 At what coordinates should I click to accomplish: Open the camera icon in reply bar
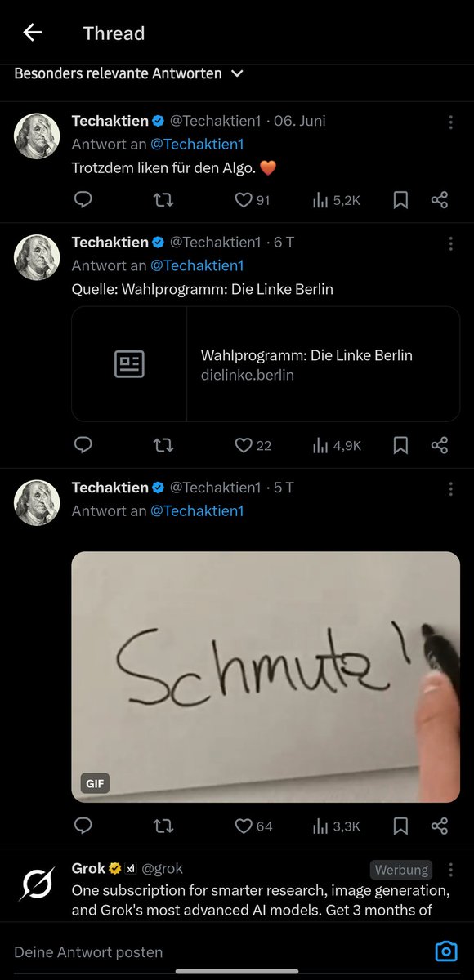click(445, 951)
